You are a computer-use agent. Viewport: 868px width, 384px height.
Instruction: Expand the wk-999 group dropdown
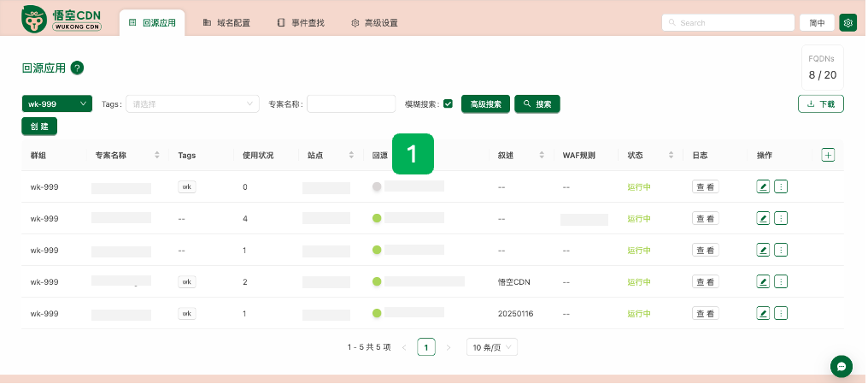click(x=56, y=103)
